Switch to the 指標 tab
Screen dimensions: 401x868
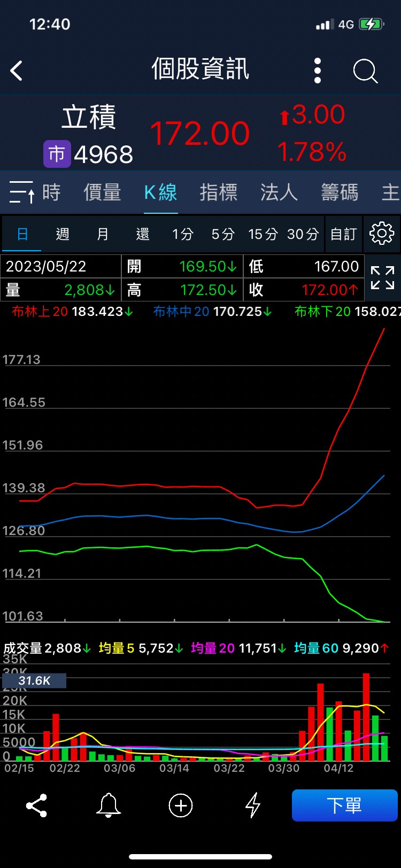pyautogui.click(x=218, y=192)
